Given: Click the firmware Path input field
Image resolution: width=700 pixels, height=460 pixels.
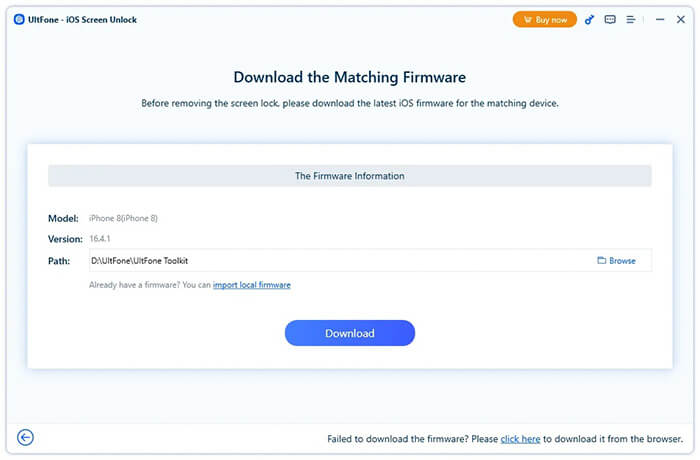Looking at the screenshot, I should pyautogui.click(x=370, y=260).
